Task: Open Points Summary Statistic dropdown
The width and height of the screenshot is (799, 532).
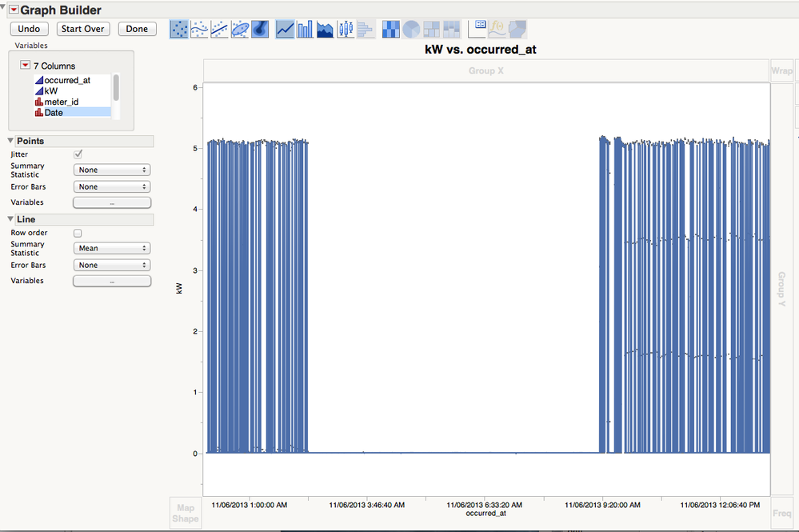Action: [x=112, y=170]
